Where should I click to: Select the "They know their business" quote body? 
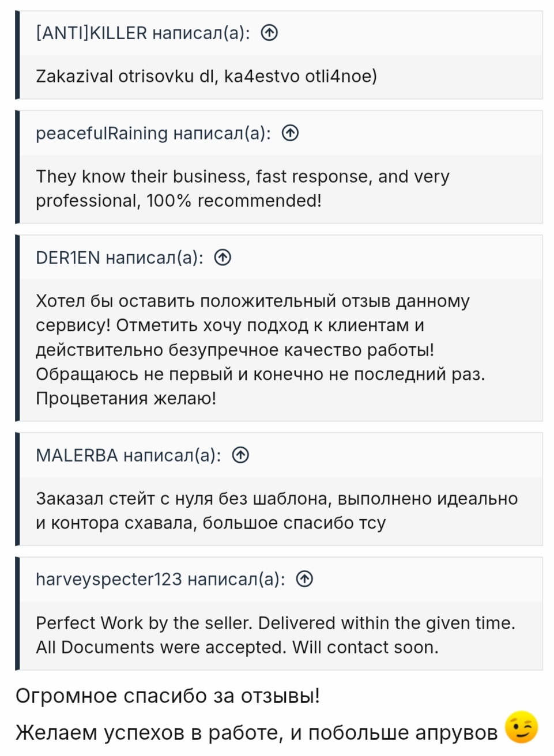click(242, 188)
